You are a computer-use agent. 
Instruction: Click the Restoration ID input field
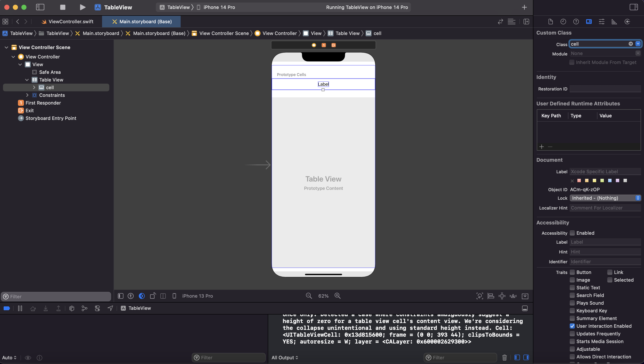605,89
